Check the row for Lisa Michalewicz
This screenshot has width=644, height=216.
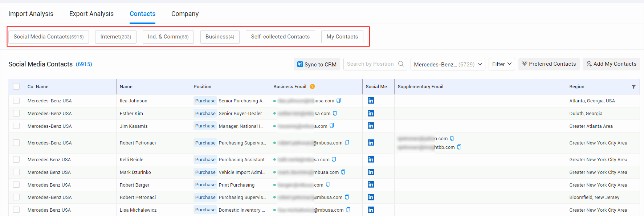16,210
